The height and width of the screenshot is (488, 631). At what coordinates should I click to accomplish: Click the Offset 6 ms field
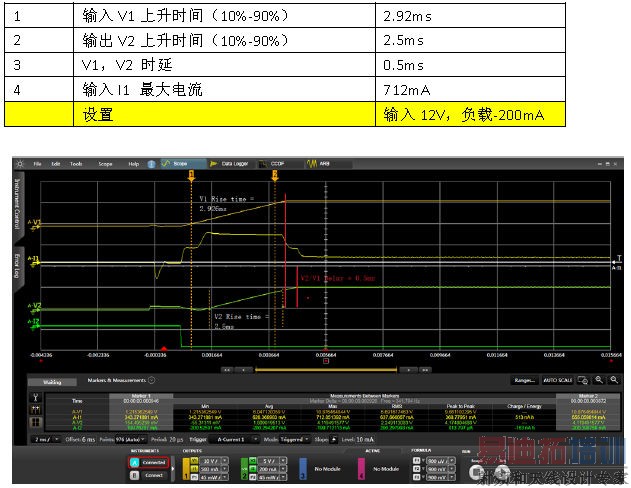(x=80, y=439)
